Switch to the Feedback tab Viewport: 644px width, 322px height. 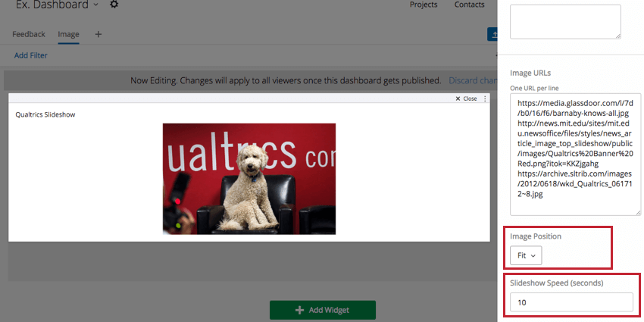29,35
